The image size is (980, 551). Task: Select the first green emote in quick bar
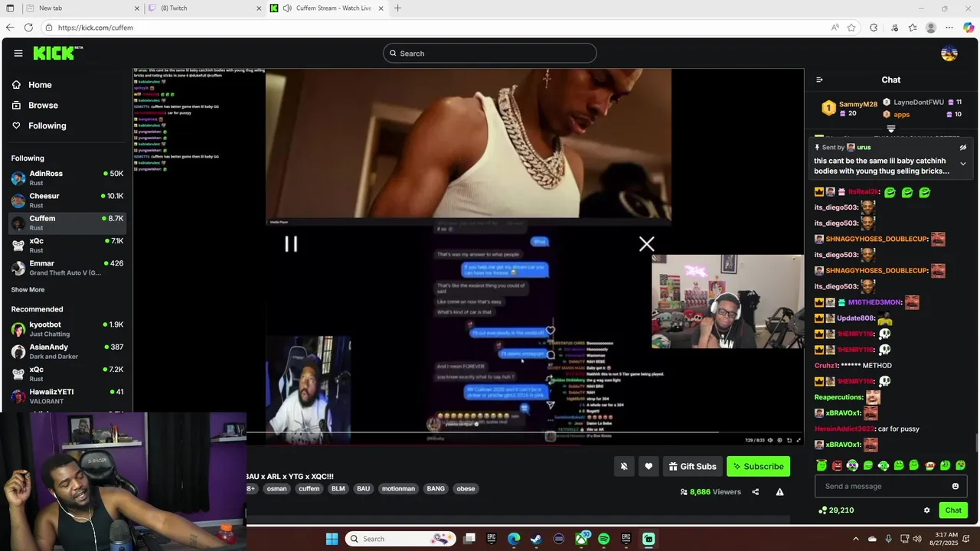tap(822, 465)
